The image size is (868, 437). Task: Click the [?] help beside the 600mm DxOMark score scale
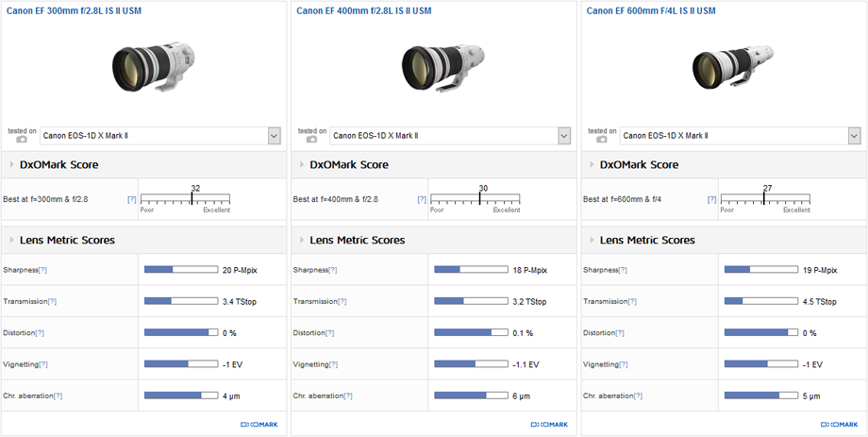712,199
